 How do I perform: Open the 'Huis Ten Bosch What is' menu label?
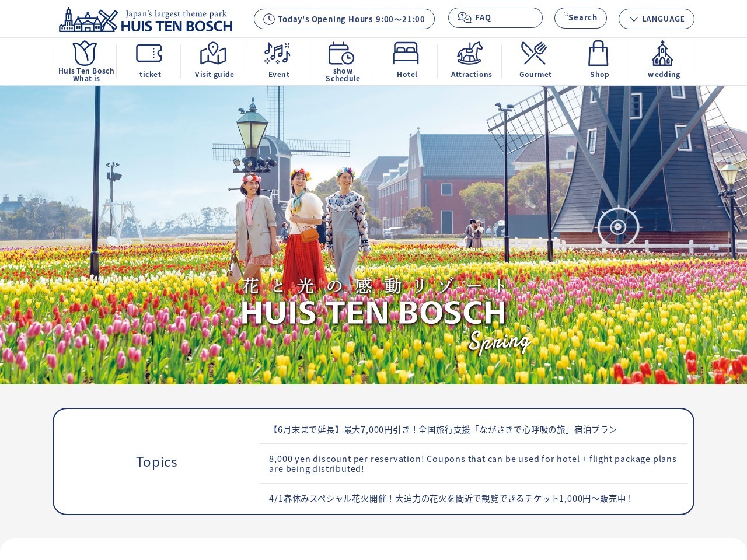coord(86,75)
